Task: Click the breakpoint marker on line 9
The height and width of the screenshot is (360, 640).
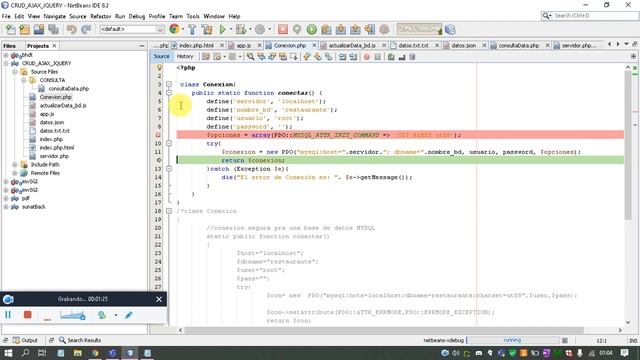Action: 158,135
